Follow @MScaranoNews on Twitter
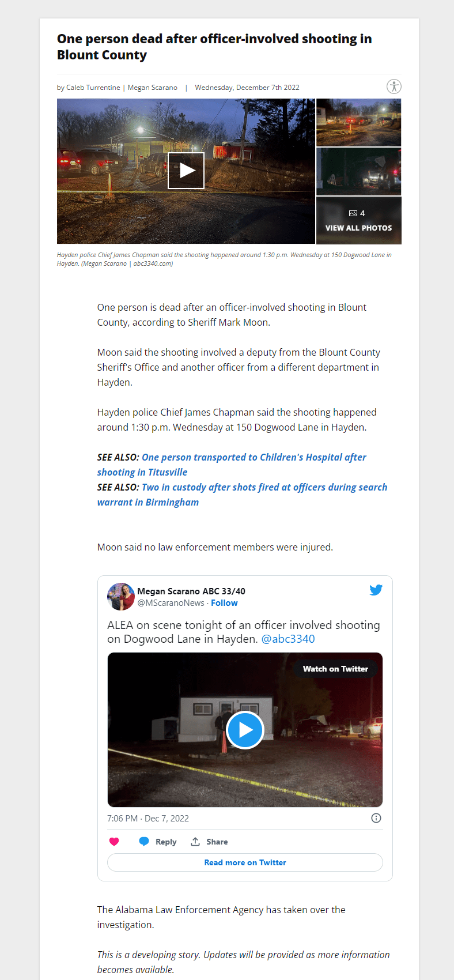 tap(224, 603)
